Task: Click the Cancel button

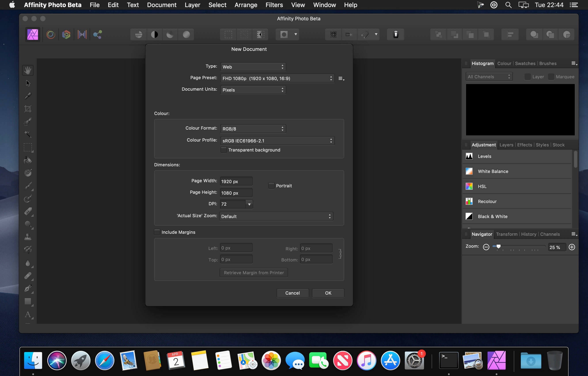Action: pos(292,293)
